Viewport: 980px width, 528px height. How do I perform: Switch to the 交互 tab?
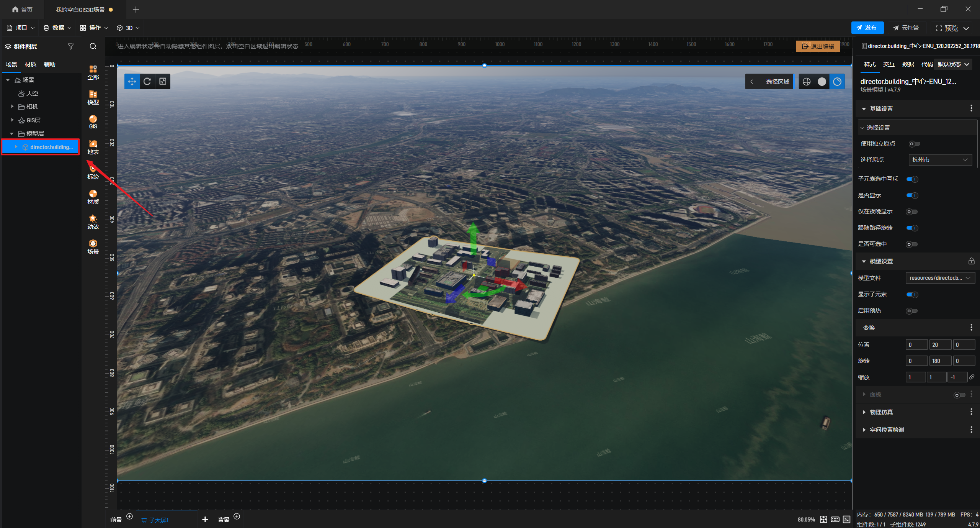pos(889,64)
